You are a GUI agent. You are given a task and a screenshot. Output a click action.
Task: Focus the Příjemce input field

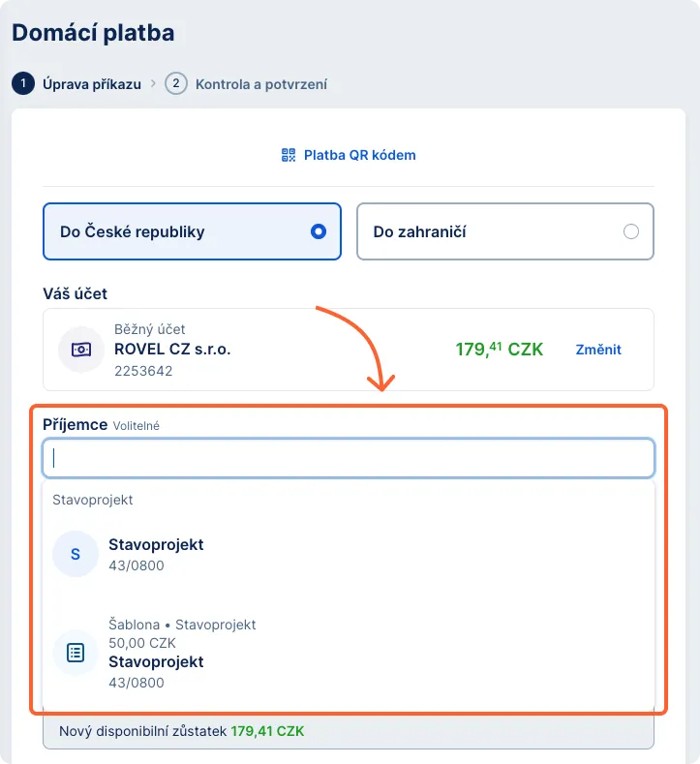[x=349, y=458]
